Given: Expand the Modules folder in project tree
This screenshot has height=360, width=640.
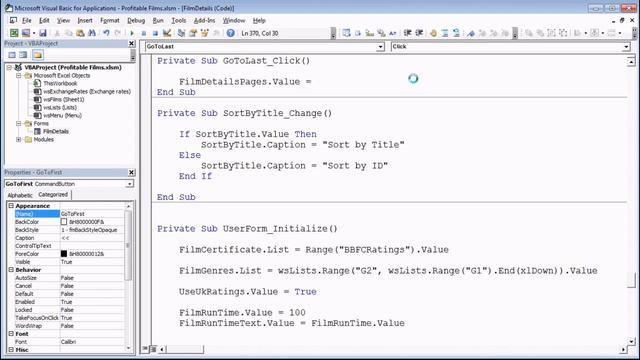Looking at the screenshot, I should click(18, 140).
